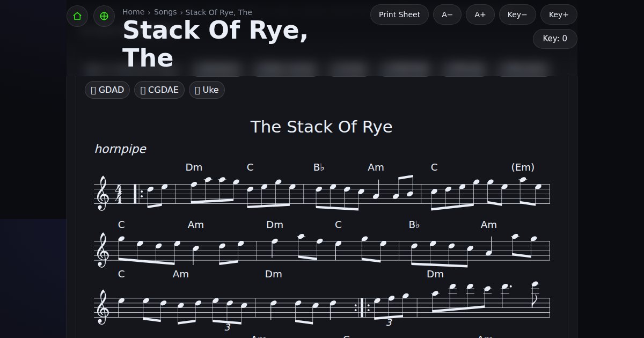Click the Print Sheet button
This screenshot has width=644, height=338.
click(x=399, y=14)
